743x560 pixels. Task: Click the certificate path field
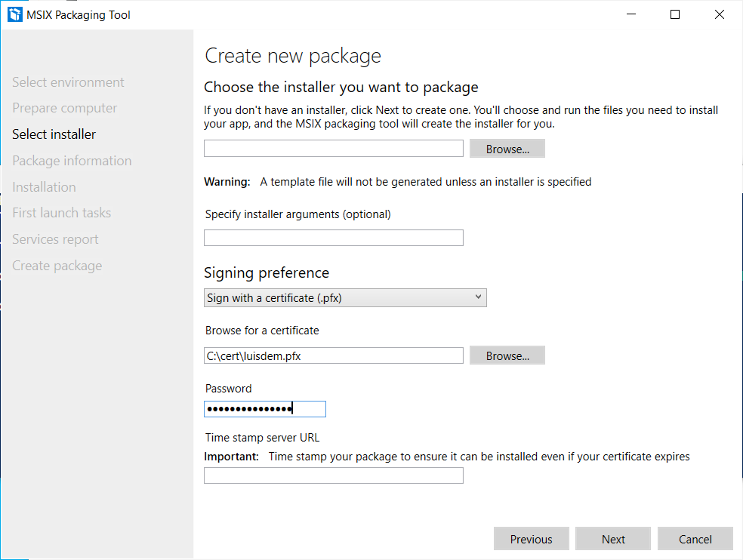(x=333, y=355)
